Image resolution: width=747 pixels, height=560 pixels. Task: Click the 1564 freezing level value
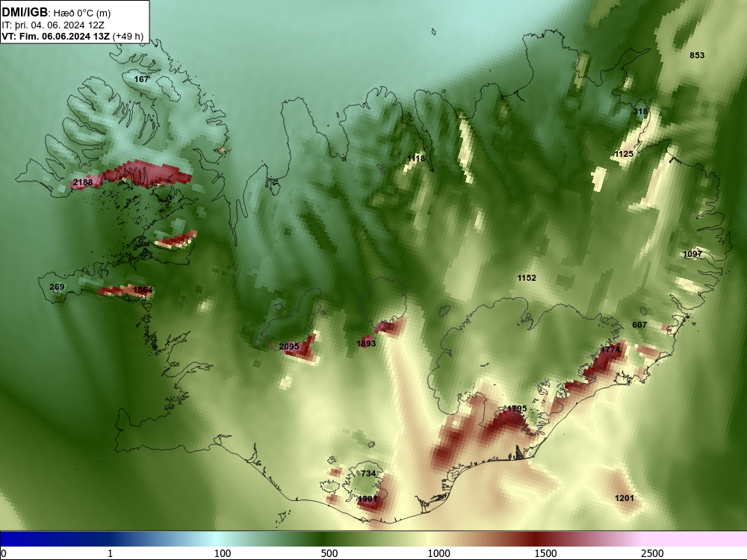pyautogui.click(x=143, y=290)
